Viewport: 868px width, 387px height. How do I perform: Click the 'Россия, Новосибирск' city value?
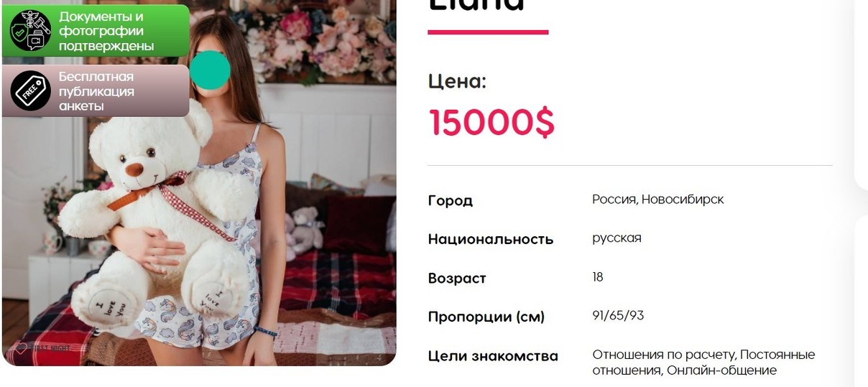[x=658, y=199]
